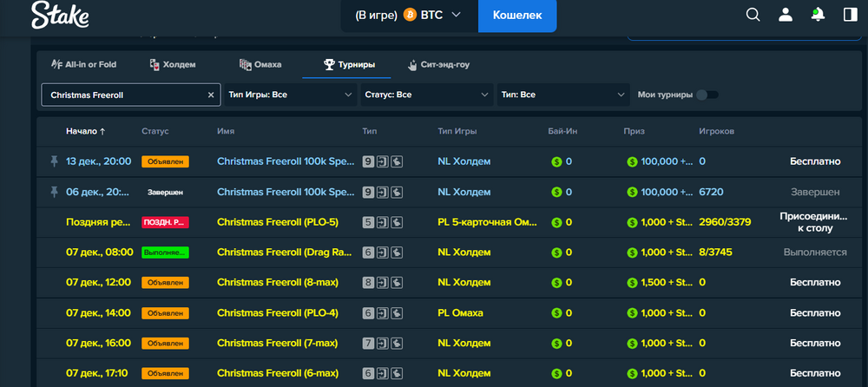Open notifications bell icon

coord(817,15)
